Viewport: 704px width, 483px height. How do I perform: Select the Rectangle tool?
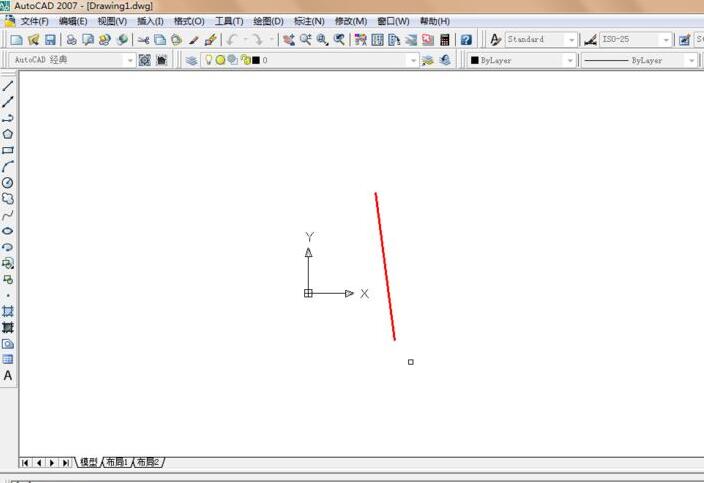8,150
